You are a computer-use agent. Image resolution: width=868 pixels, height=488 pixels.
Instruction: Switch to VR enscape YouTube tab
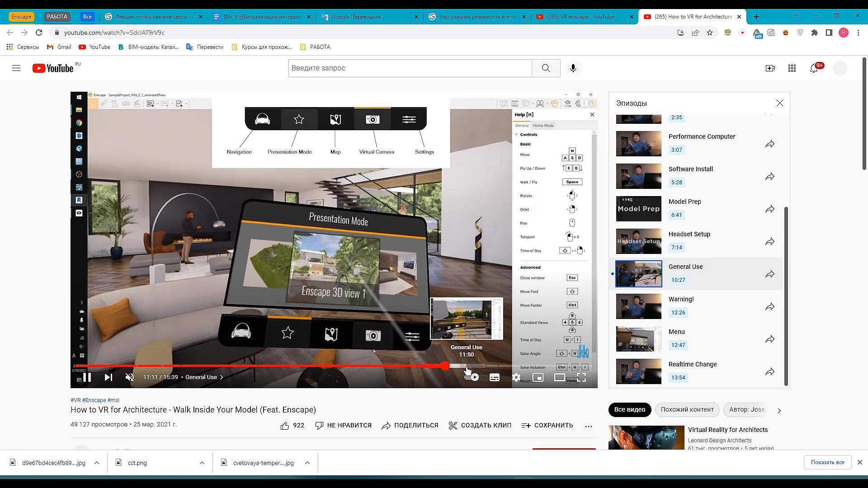point(580,17)
